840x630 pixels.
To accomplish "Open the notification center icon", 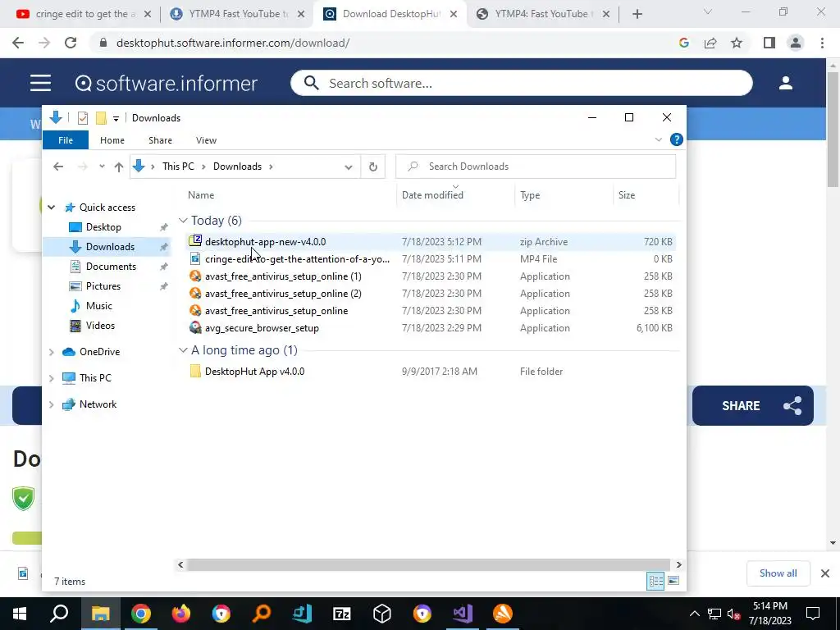I will tap(813, 614).
